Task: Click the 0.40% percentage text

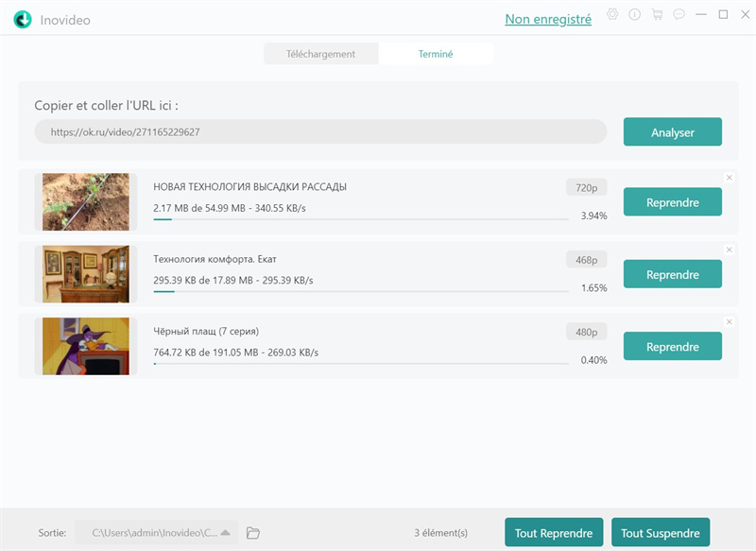Action: point(593,360)
